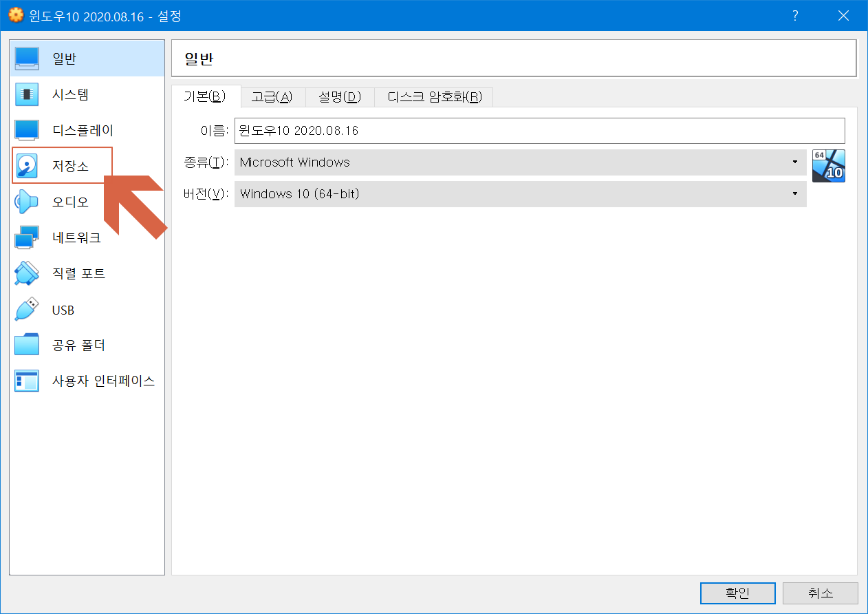Screen dimensions: 868x614
Task: Select the 네트워크 category label
Action: tap(76, 238)
